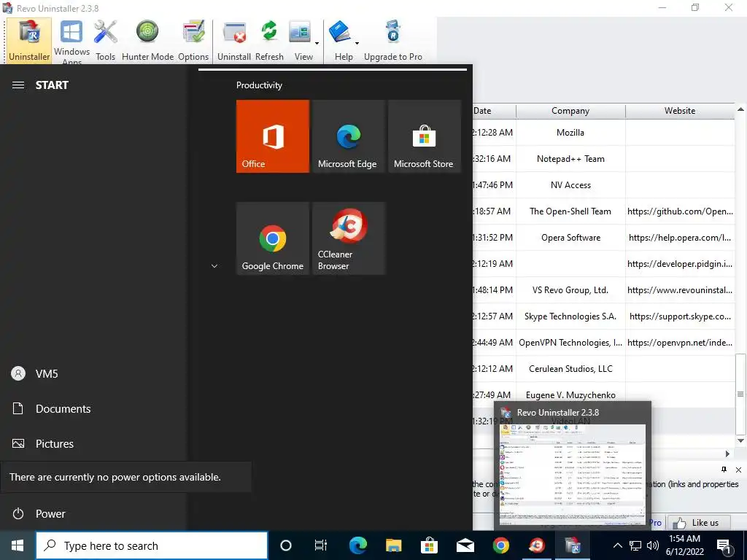Select Revo Uninstaller taskbar button
The width and height of the screenshot is (747, 560).
(572, 545)
